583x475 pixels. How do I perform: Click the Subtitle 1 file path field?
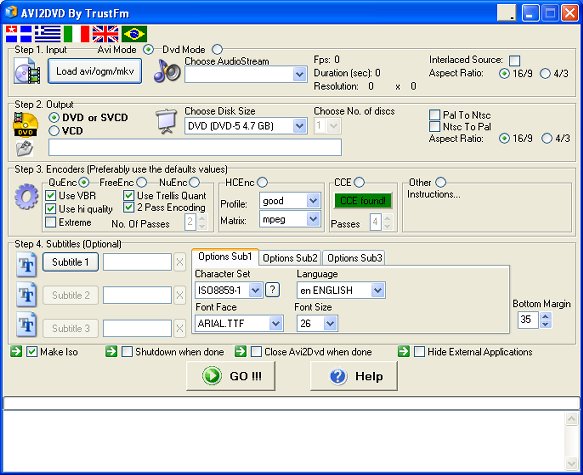tap(137, 262)
